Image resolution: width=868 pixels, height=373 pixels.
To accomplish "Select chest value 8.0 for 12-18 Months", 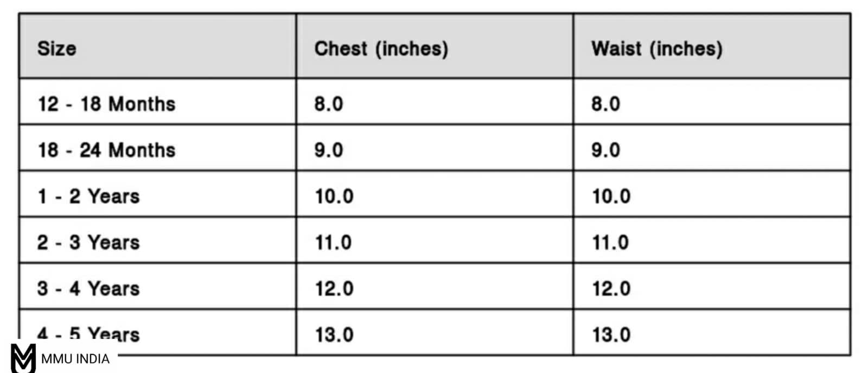I will [329, 104].
